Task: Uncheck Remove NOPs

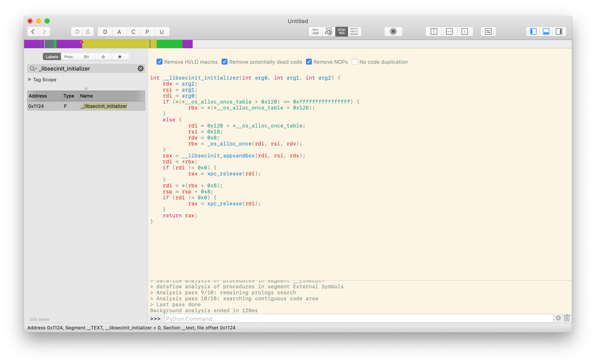Action: [309, 62]
